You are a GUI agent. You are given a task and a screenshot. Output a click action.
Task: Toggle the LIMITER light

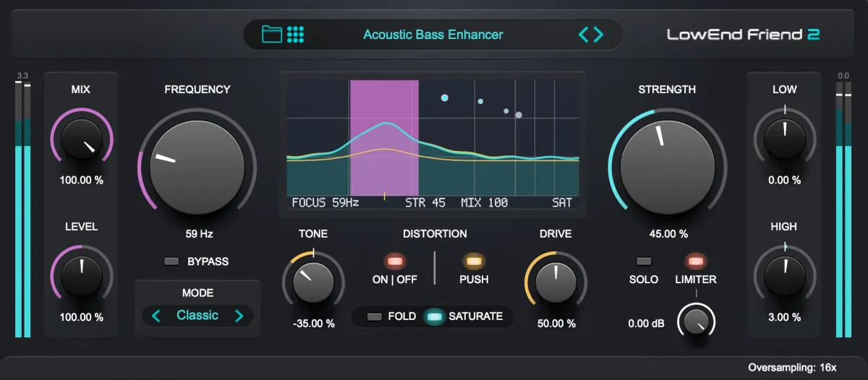coord(694,261)
